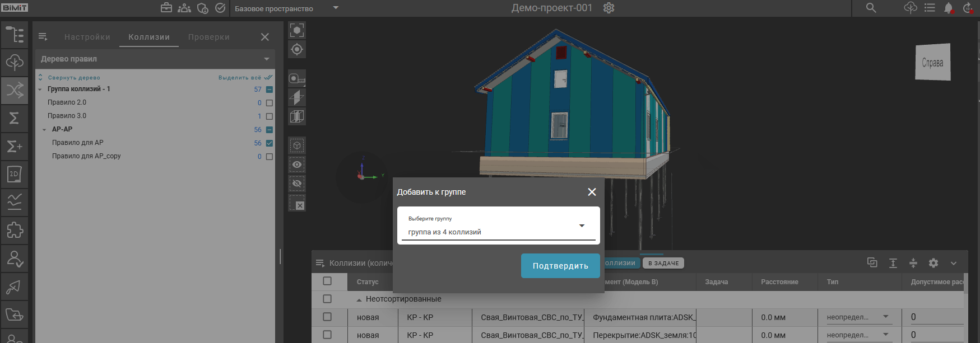Uncheck the Правило для АР checkbox
This screenshot has height=343, width=980.
click(x=270, y=143)
